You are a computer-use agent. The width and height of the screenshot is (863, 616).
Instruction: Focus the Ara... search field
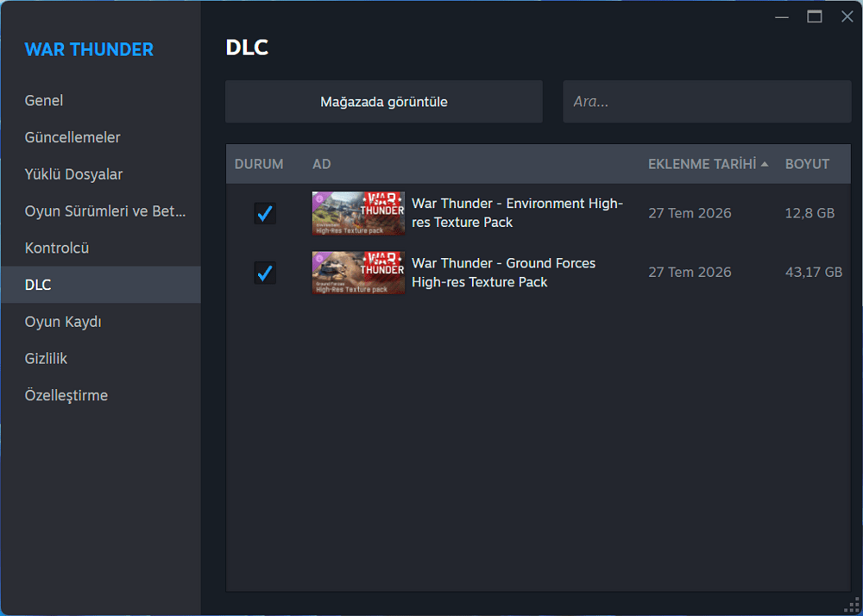coord(707,102)
